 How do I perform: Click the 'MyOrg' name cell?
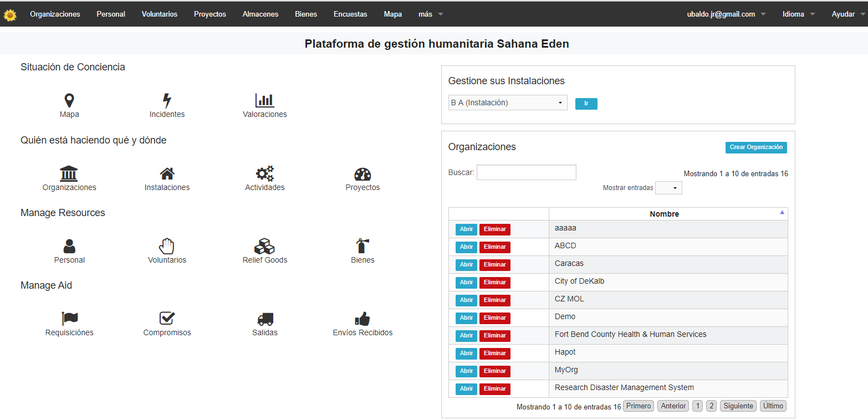pyautogui.click(x=668, y=371)
